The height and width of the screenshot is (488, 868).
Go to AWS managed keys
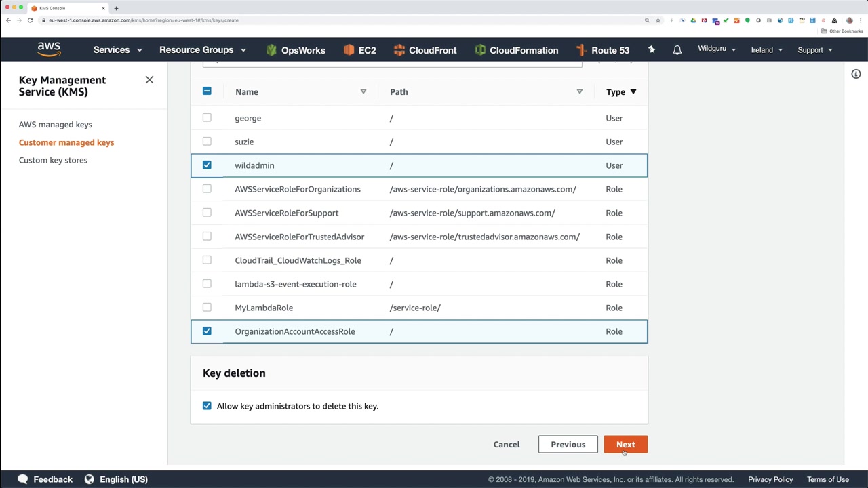[56, 125]
